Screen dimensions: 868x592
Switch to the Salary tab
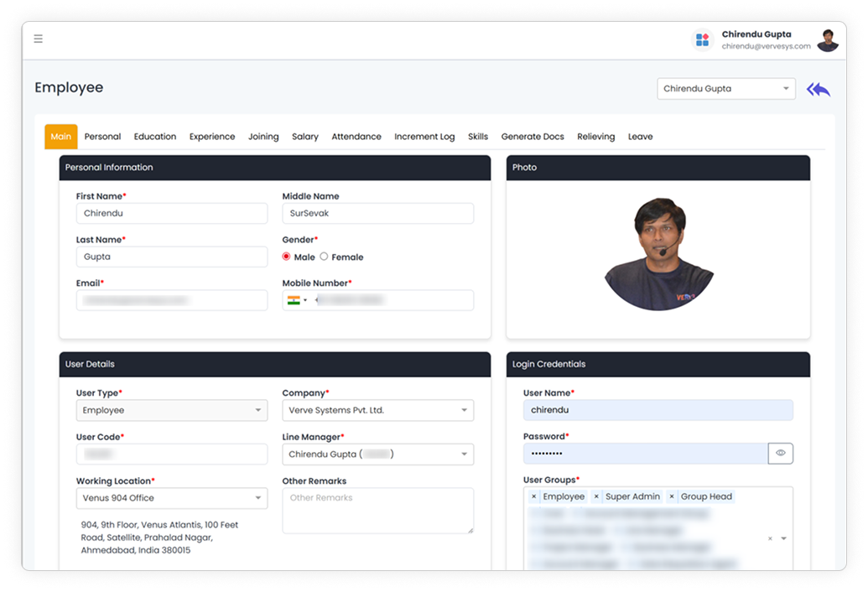305,137
